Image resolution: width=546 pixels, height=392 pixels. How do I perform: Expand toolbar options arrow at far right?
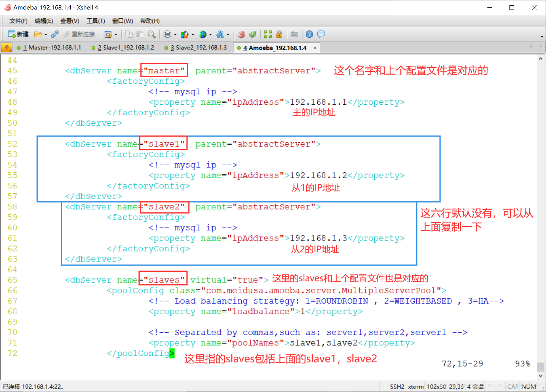click(x=542, y=37)
